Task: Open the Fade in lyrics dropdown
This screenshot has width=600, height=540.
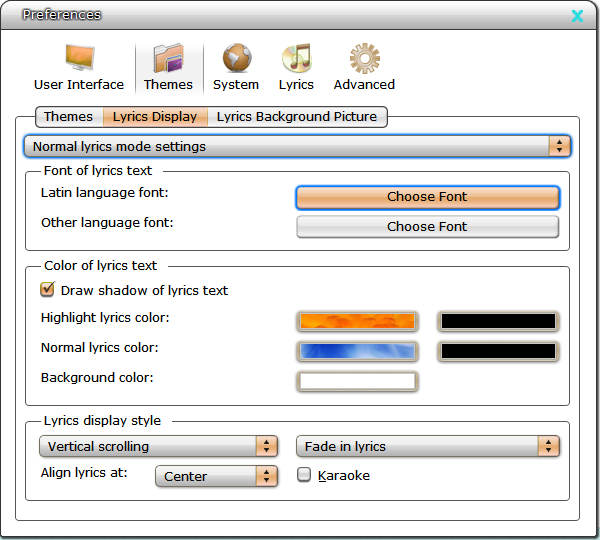Action: click(x=428, y=446)
